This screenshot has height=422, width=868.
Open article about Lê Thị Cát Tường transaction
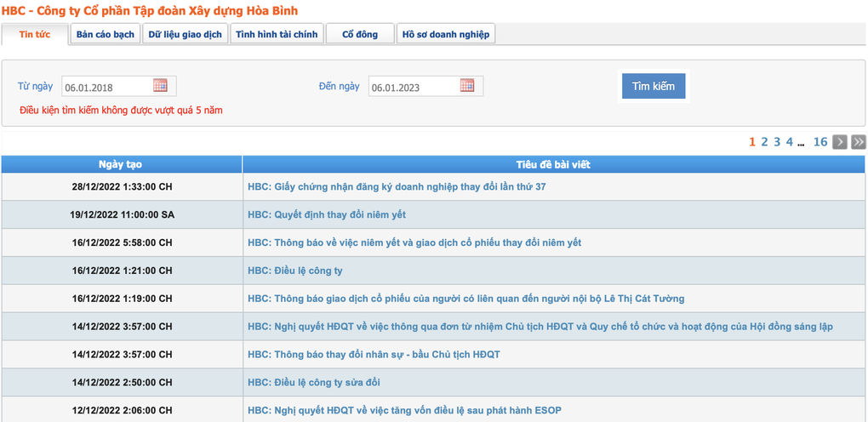(465, 299)
